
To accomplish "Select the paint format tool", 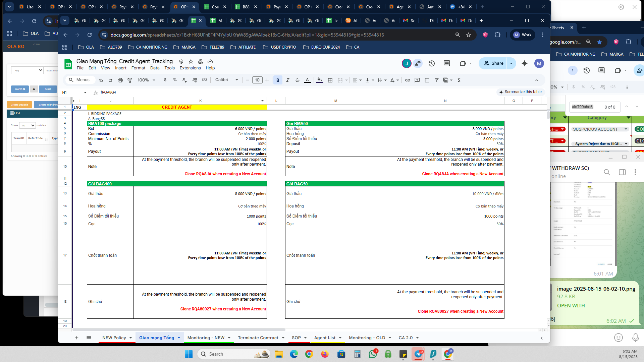I will (130, 80).
